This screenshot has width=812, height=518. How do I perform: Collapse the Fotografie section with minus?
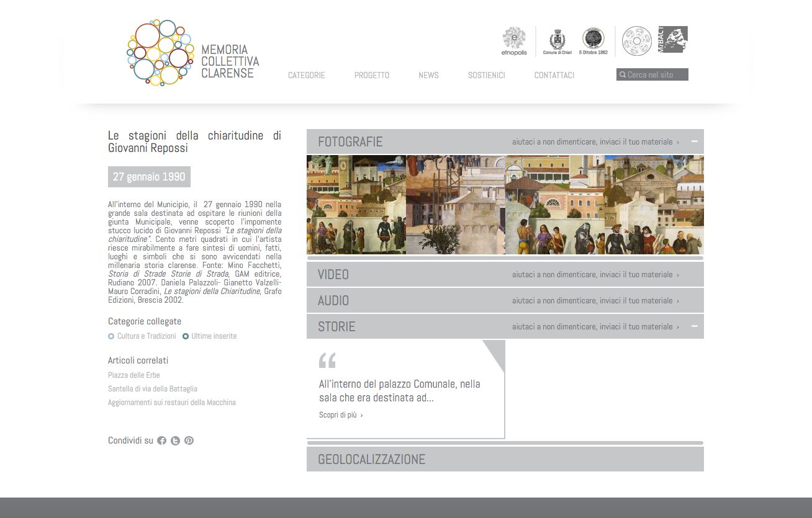click(x=694, y=141)
